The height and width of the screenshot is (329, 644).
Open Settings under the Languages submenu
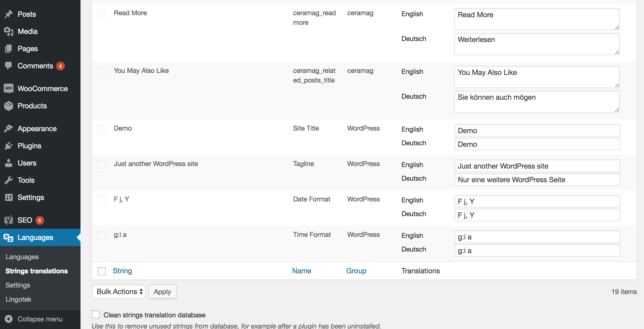(18, 285)
